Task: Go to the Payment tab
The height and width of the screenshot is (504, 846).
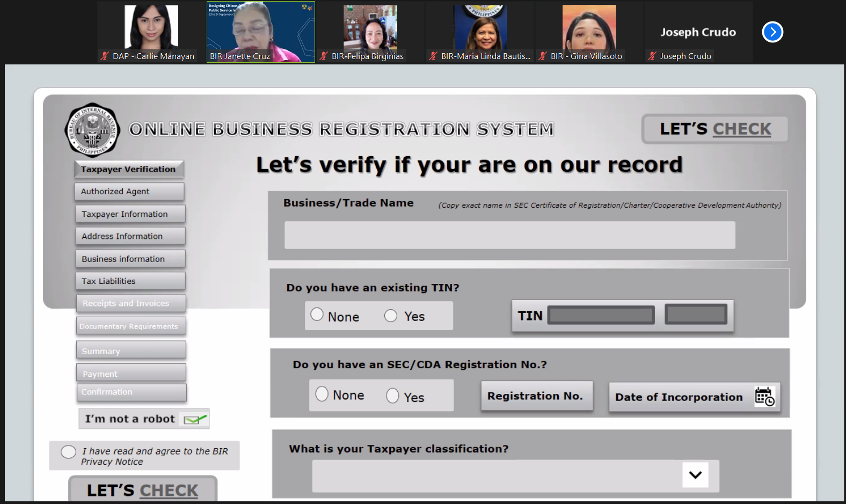Action: point(131,372)
